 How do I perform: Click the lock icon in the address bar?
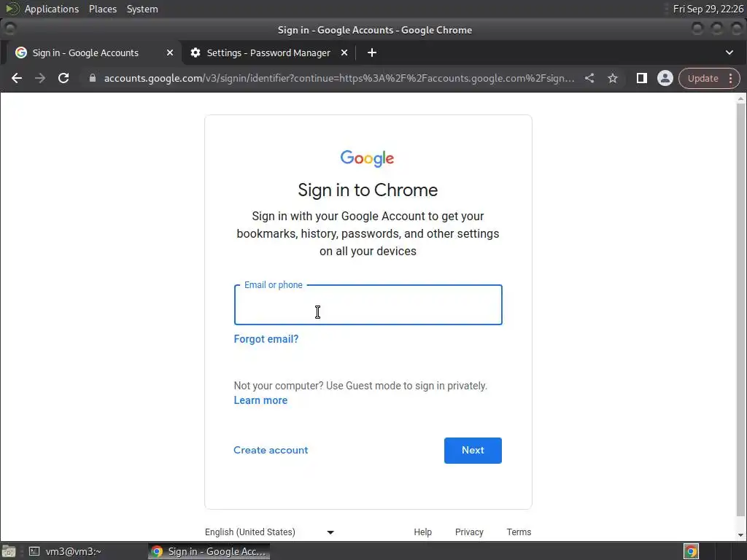click(x=93, y=78)
